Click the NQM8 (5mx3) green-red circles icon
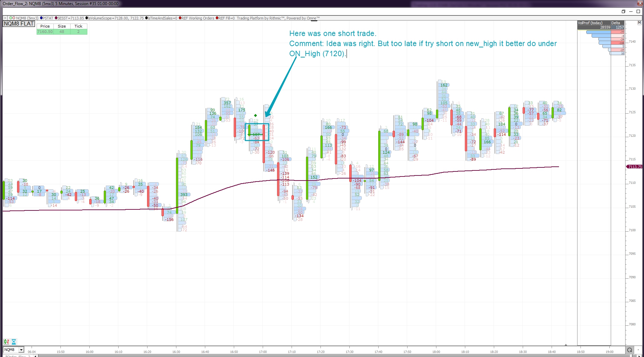The width and height of the screenshot is (644, 357). coord(12,18)
